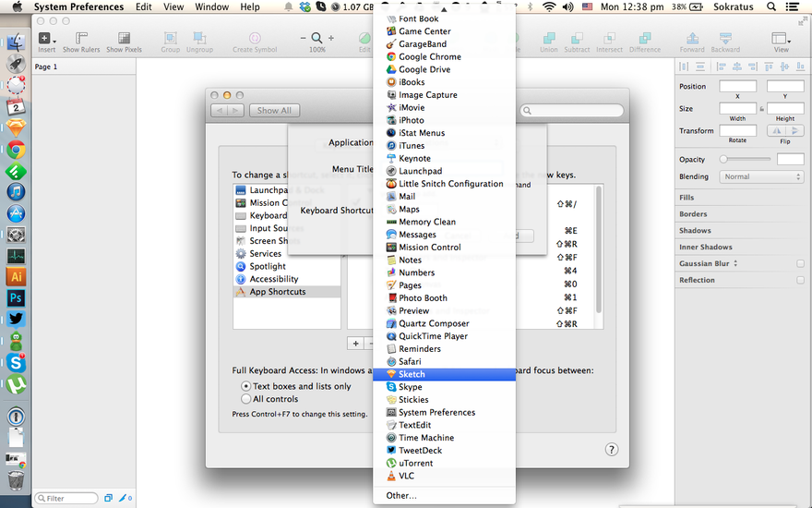The image size is (812, 508).
Task: Click the Forward arrange icon
Action: click(x=692, y=42)
